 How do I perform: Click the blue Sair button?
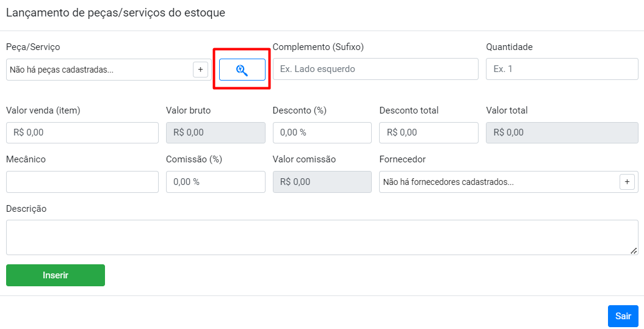(x=623, y=316)
